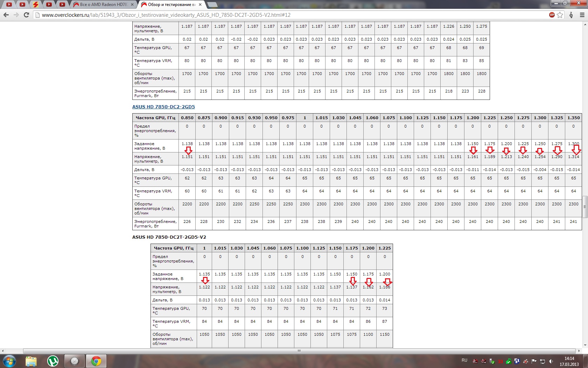The width and height of the screenshot is (588, 368).
Task: Switch to the pinned lightning-bolt tab
Action: point(35,5)
